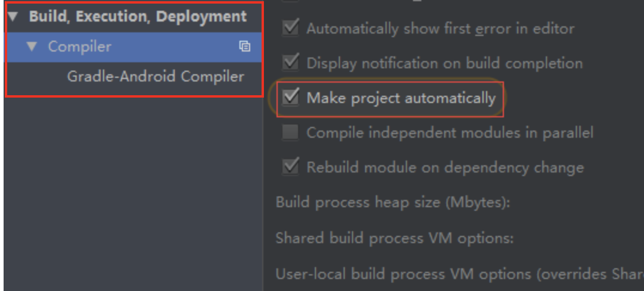
Task: Click the project-level settings icon beside Compiler
Action: pos(245,47)
